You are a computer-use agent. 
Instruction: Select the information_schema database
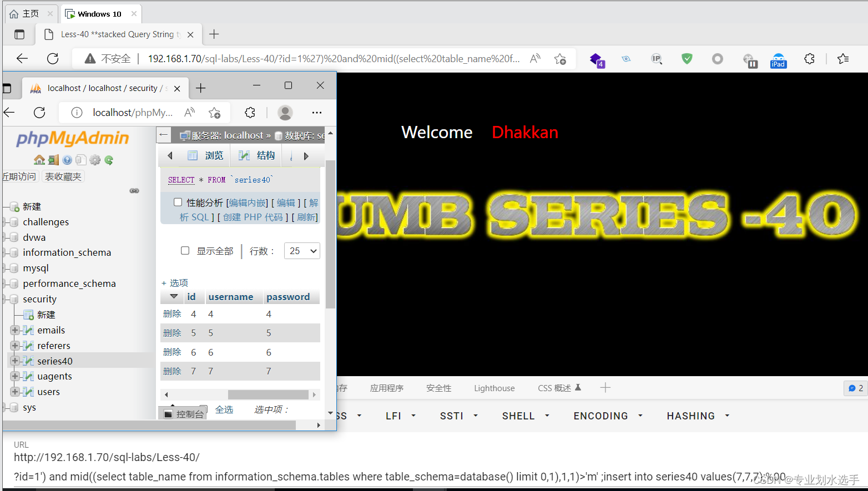click(x=67, y=252)
